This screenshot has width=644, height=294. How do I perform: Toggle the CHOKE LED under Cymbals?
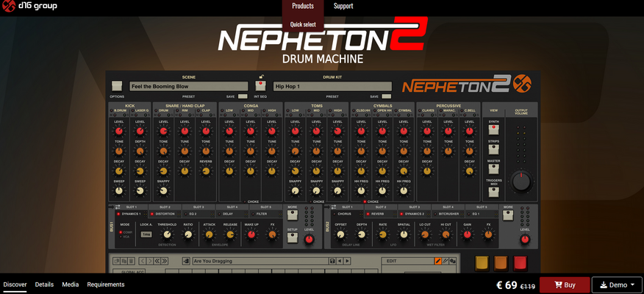(x=365, y=201)
